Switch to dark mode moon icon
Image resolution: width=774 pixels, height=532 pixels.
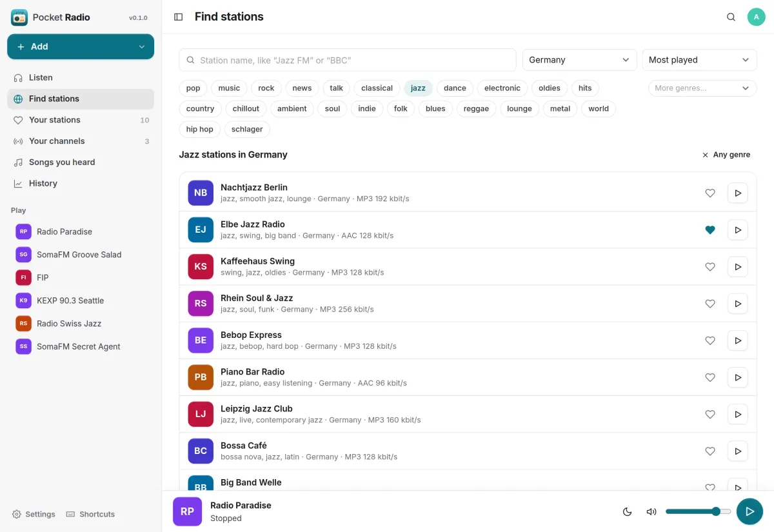(x=627, y=511)
